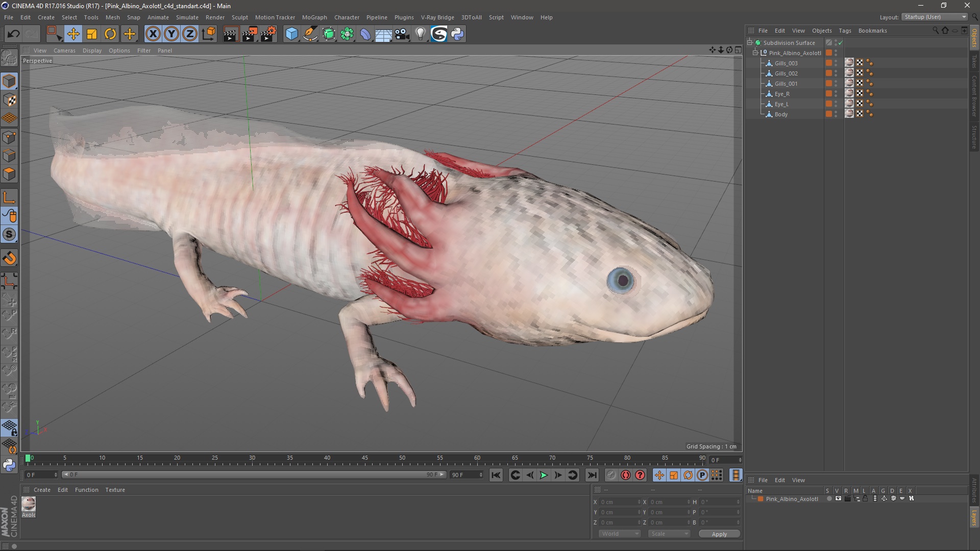Image resolution: width=980 pixels, height=551 pixels.
Task: Open Object Manager Tags menu
Action: pyautogui.click(x=845, y=31)
